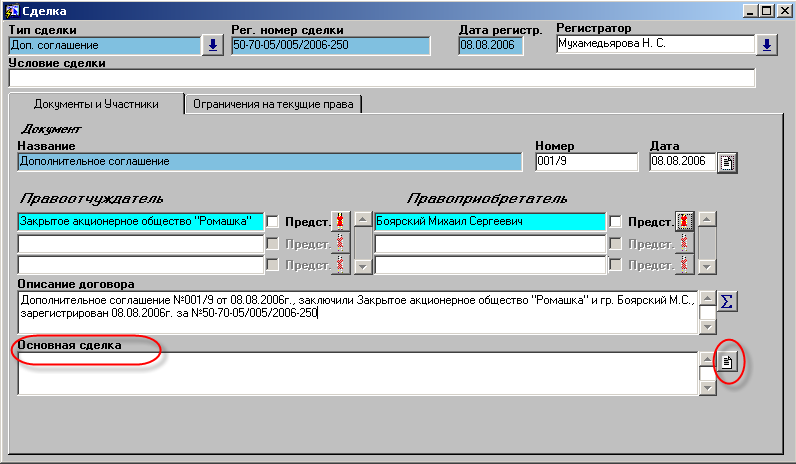Viewport: 796px width, 464px height.
Task: Click Название field Дополнительное соглашение
Action: 270,162
